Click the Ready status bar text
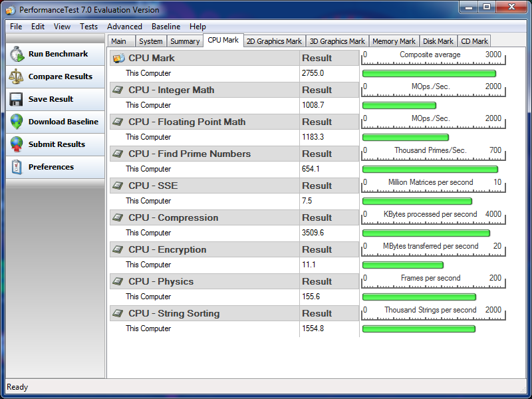This screenshot has width=532, height=399. (17, 387)
